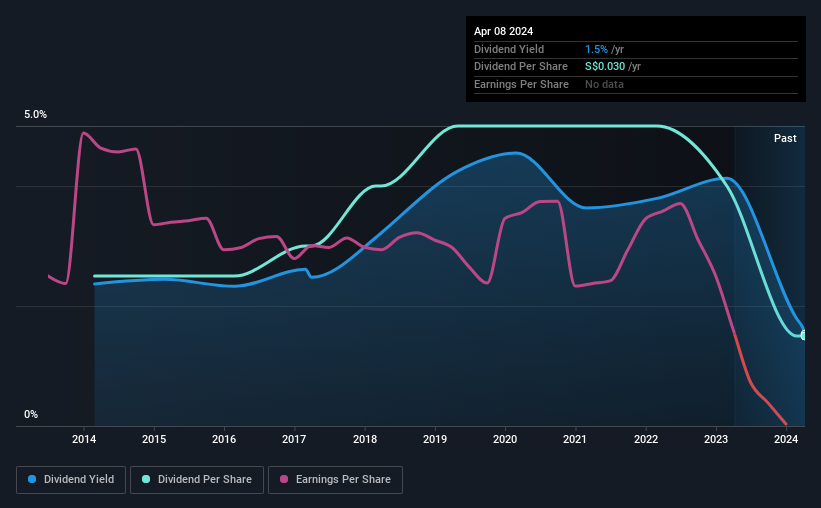Select the 2014 x-axis label
Screen dimensions: 821x508
click(x=84, y=439)
